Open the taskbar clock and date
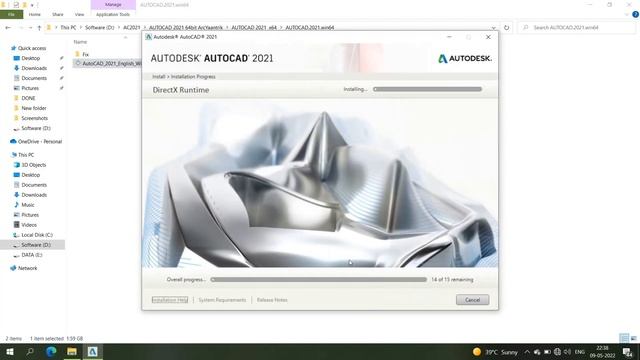 (x=602, y=352)
